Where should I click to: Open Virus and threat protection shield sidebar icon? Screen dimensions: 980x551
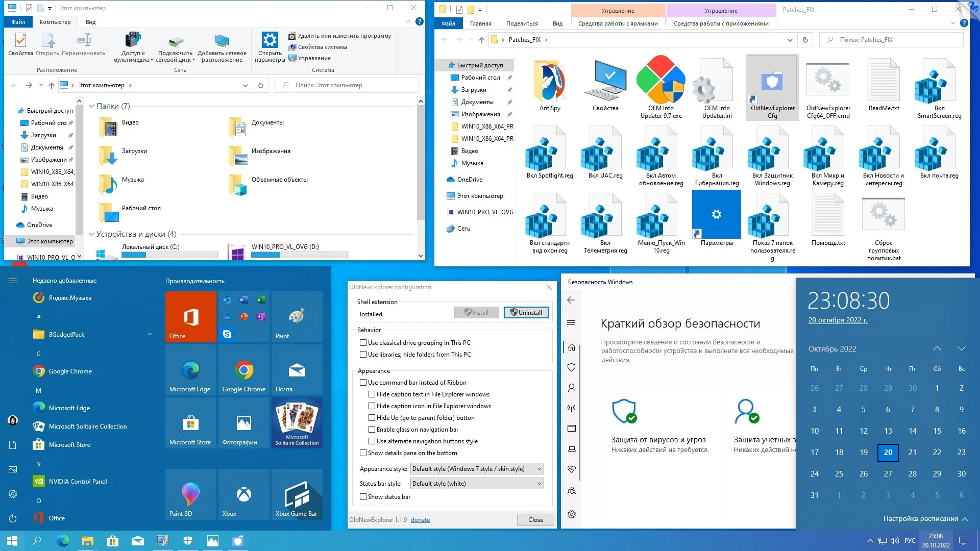572,367
